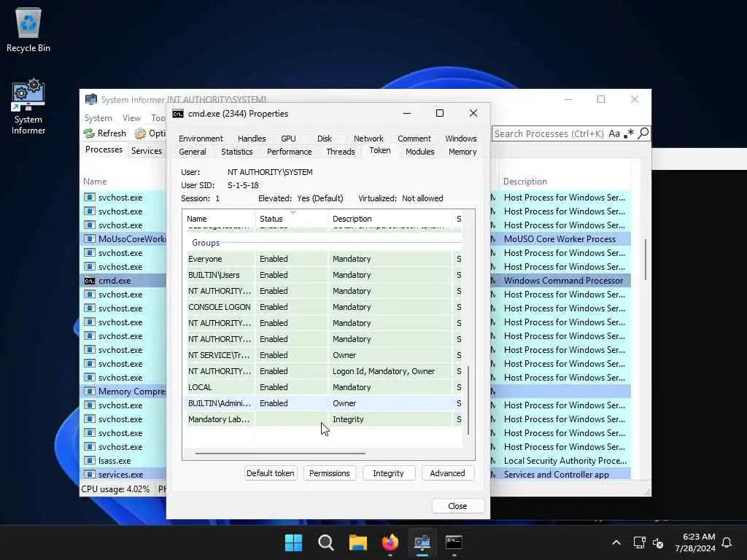This screenshot has height=560, width=747.
Task: Select the Memory Compression process icon
Action: 90,391
